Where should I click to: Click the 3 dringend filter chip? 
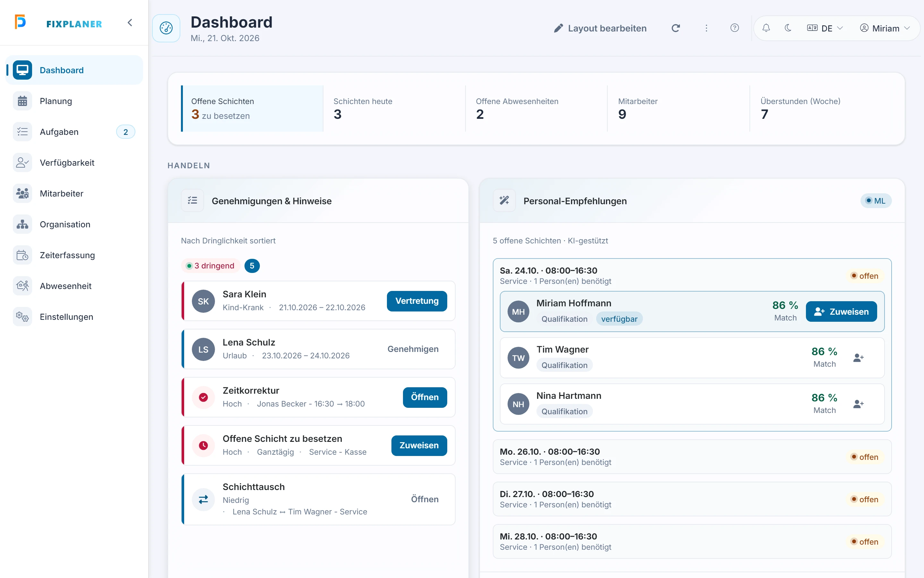210,266
